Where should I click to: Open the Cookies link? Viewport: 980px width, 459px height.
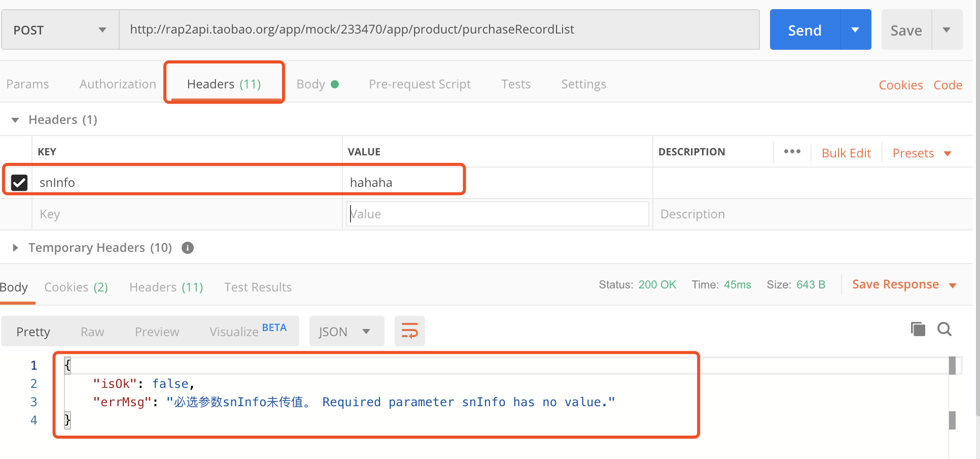tap(900, 85)
